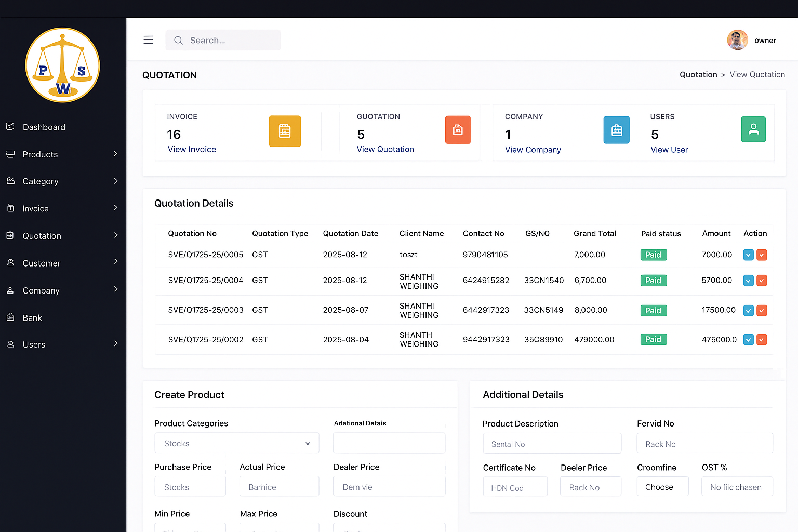This screenshot has width=798, height=532.
Task: Click the blue Company briefcase icon on the stat card
Action: [x=616, y=130]
